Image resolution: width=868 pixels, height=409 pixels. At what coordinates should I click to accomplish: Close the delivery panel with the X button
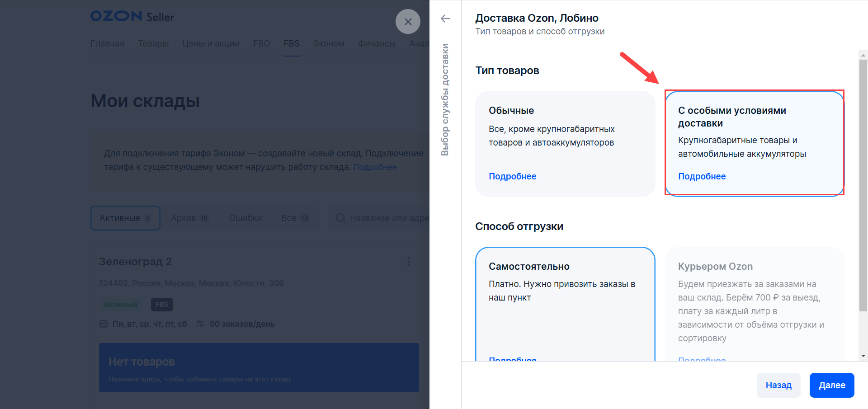(408, 22)
